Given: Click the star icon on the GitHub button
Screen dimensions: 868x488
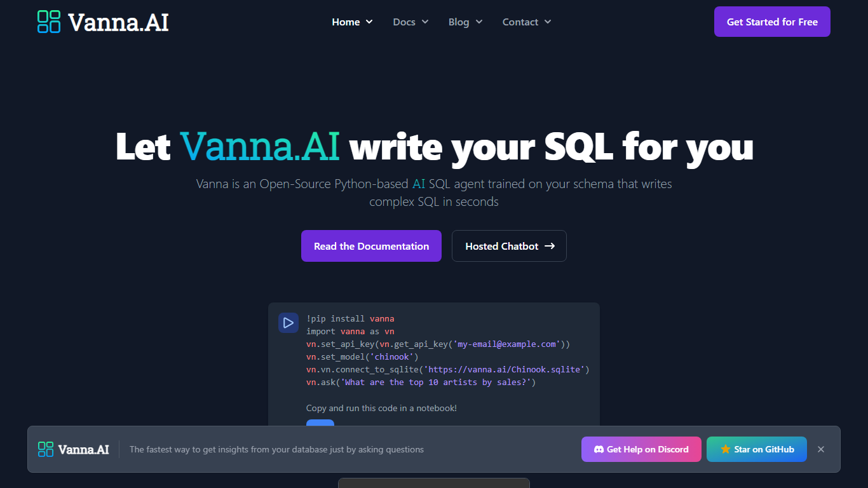Looking at the screenshot, I should [x=725, y=449].
